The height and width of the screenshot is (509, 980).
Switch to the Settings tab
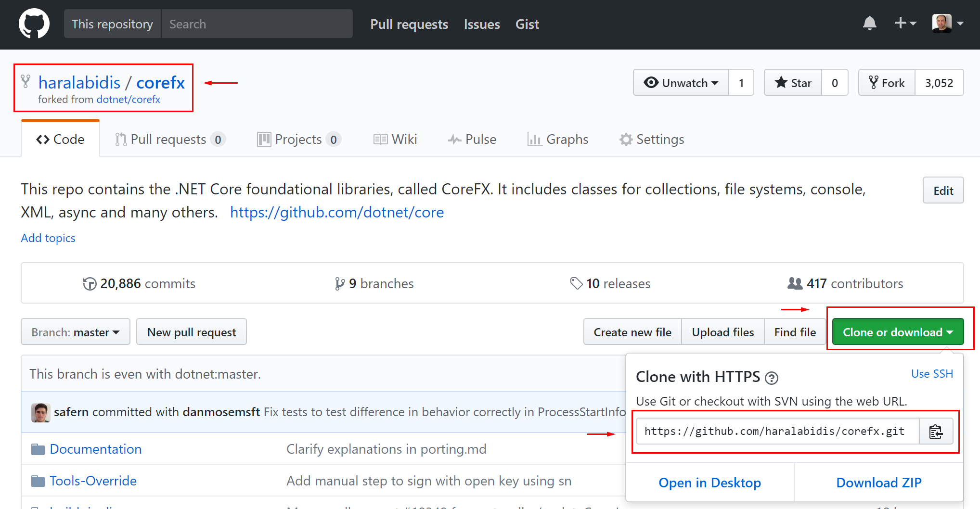click(652, 140)
